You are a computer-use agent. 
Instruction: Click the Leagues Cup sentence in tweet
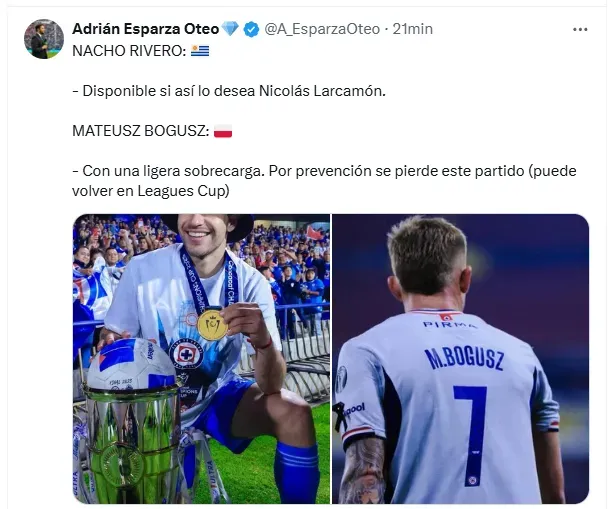pyautogui.click(x=324, y=181)
